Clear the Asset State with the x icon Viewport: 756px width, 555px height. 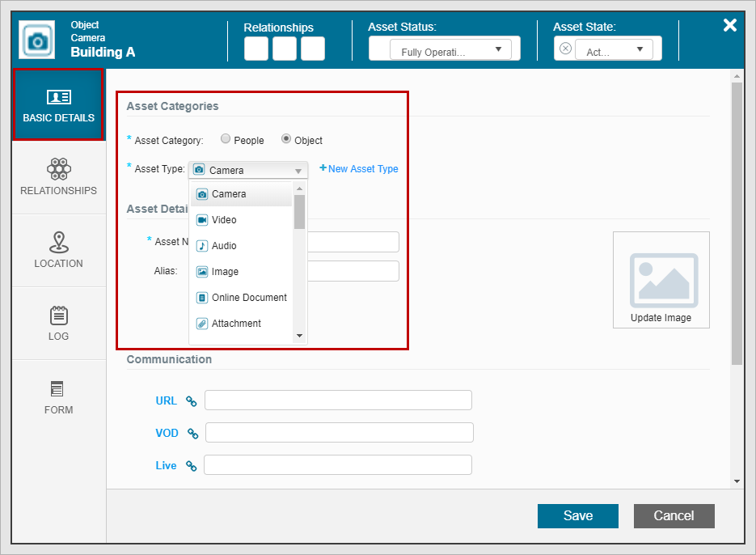[x=565, y=49]
